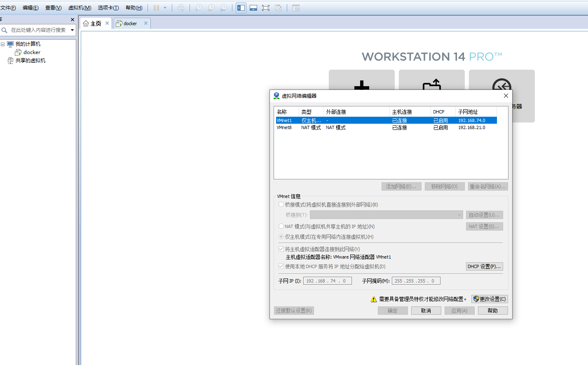
Task: Click the take snapshot toolbar icon
Action: pos(199,8)
